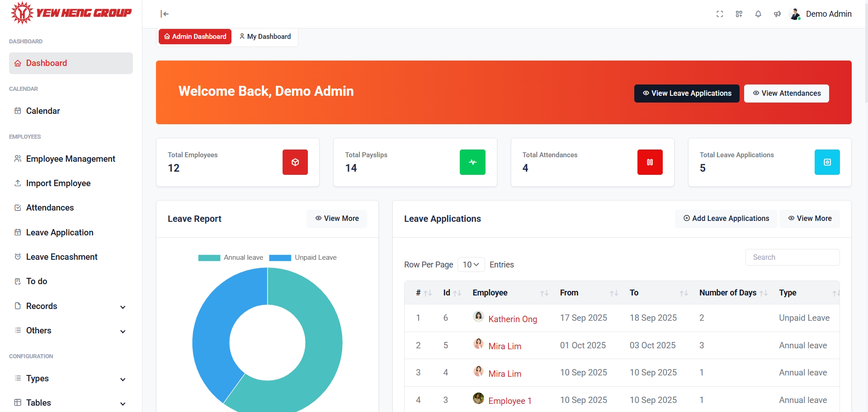Open the notifications bell icon
The width and height of the screenshot is (868, 412).
758,14
